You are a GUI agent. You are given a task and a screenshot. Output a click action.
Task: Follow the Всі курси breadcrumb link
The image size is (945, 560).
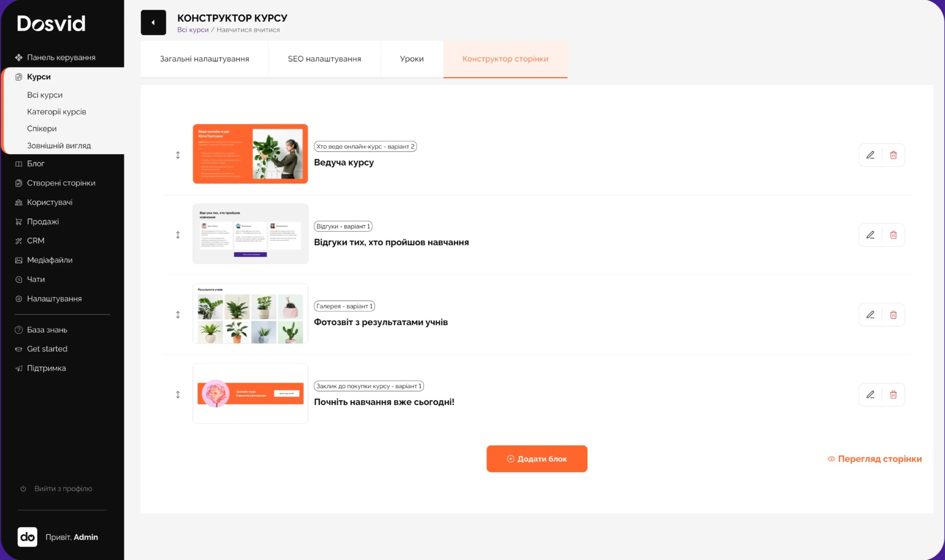193,30
